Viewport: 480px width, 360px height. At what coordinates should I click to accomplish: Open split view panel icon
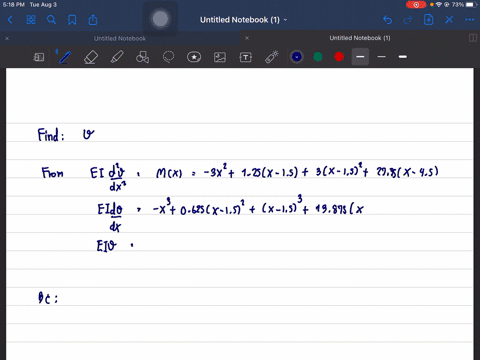[473, 38]
